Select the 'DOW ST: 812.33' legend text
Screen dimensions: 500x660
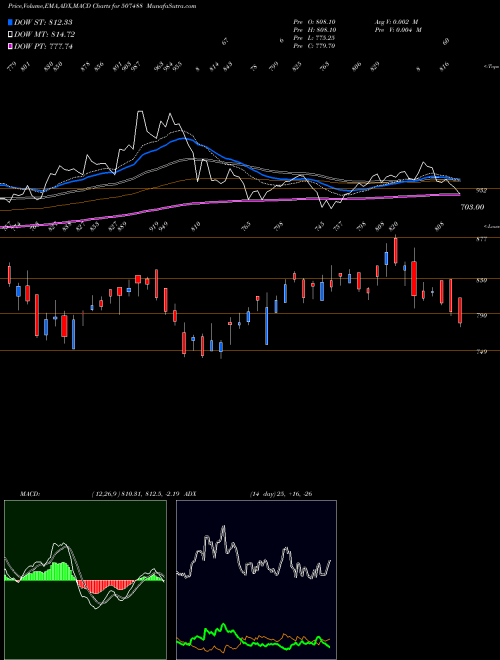click(x=43, y=22)
